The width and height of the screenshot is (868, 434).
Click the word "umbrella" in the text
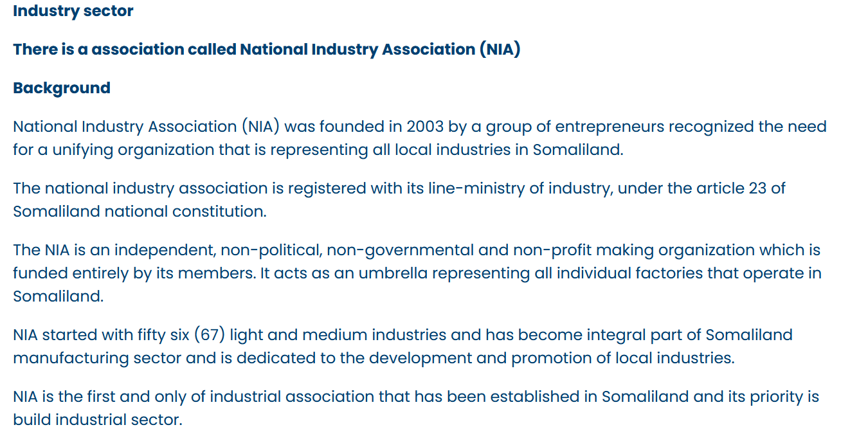392,273
